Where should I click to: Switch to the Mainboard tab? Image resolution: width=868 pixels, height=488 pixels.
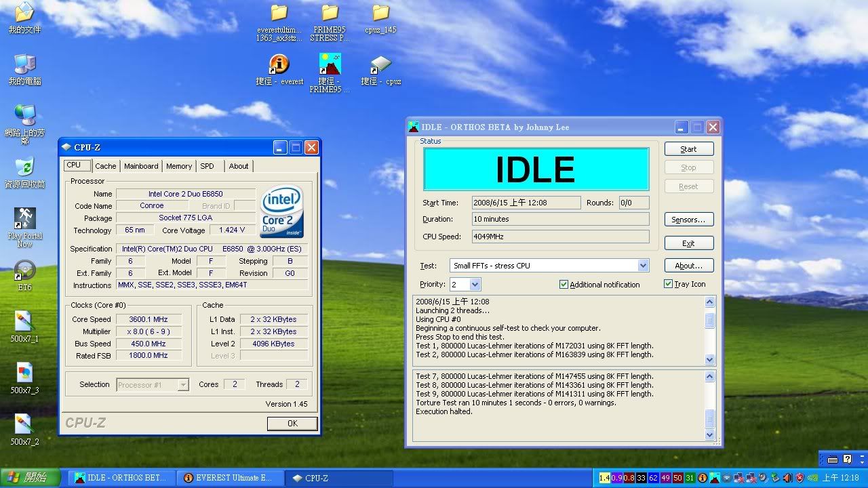[x=141, y=166]
